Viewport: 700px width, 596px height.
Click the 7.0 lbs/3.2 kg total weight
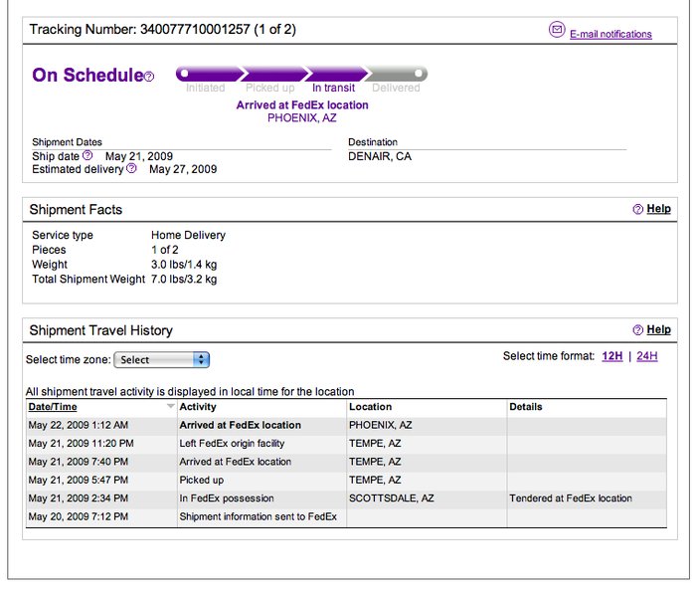point(184,279)
